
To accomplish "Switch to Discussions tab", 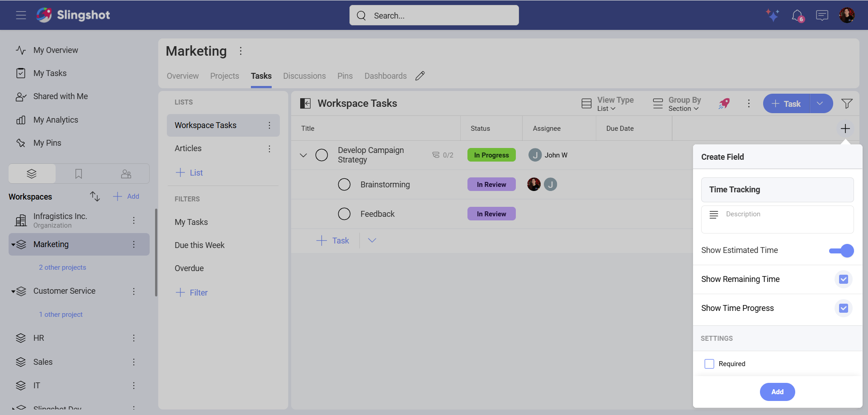I will [304, 76].
